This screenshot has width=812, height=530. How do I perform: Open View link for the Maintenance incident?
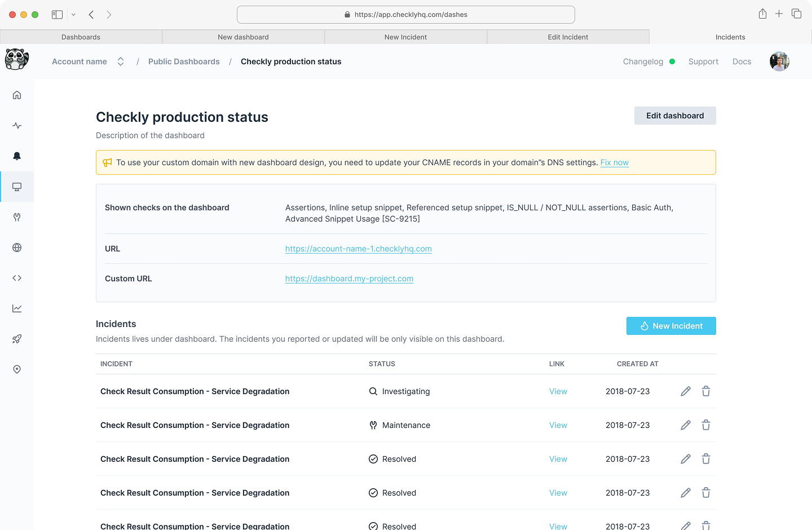[558, 425]
